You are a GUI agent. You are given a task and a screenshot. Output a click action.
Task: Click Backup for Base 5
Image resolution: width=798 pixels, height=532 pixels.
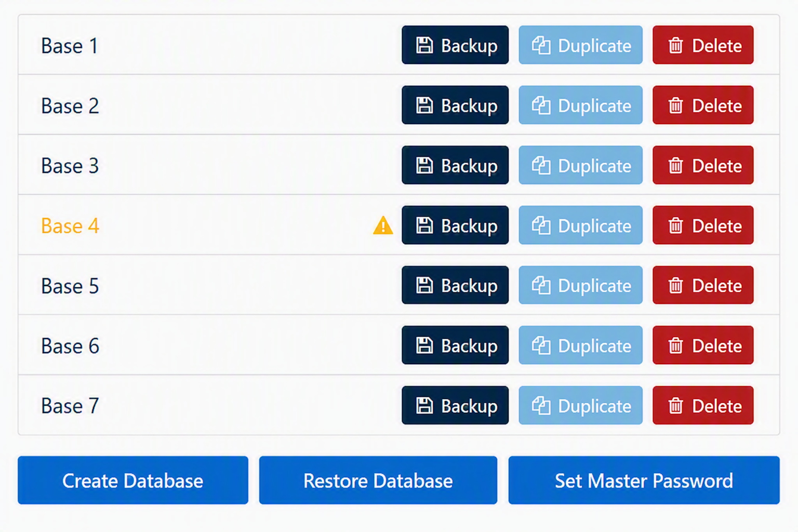click(455, 285)
